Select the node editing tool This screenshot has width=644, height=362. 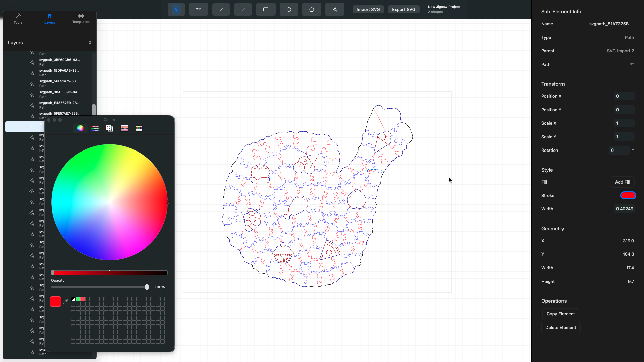coord(199,9)
